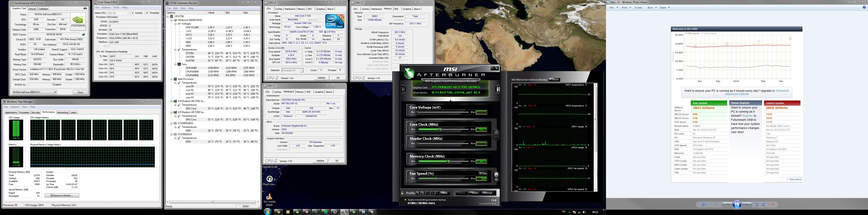Switch to the Validation tab in GPU-Z
The image size is (868, 215).
tap(43, 9)
